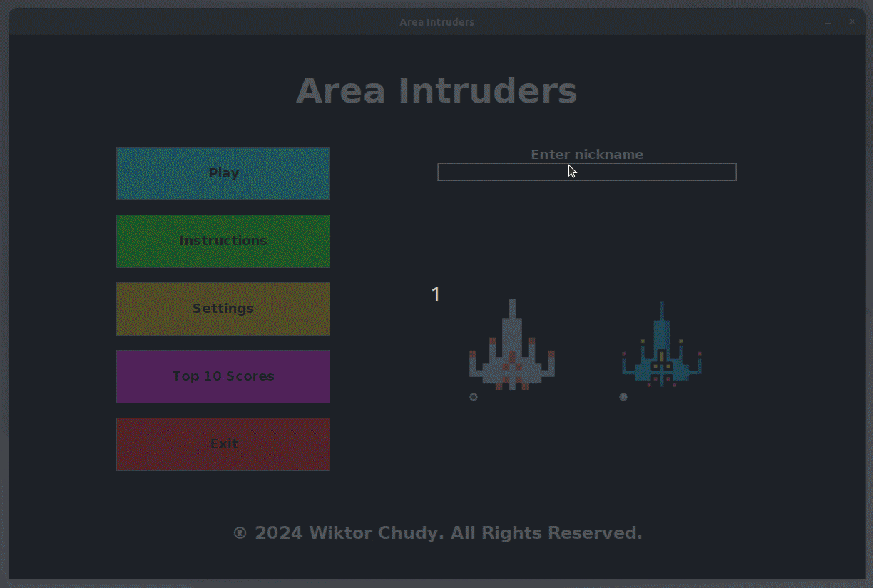This screenshot has height=588, width=873.
Task: Close the Area Intruders window
Action: click(852, 22)
